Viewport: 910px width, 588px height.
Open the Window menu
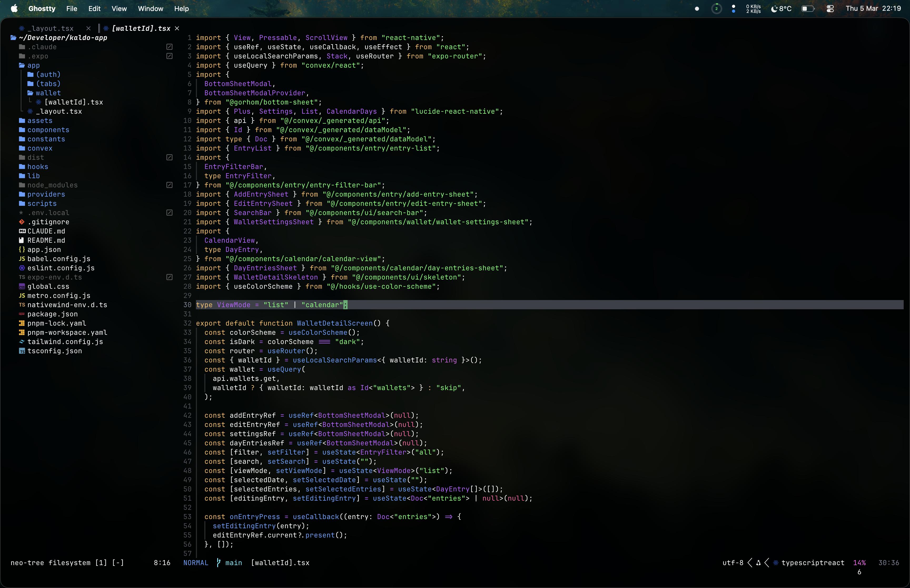click(x=150, y=8)
